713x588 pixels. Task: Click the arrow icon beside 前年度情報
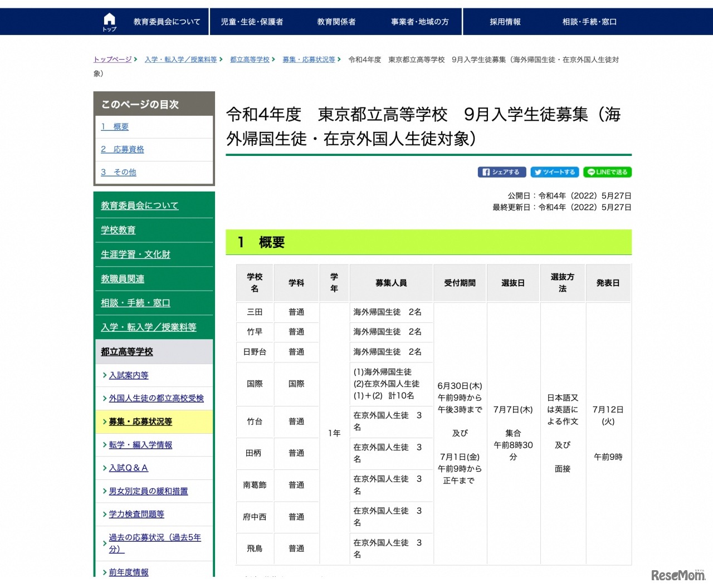[x=104, y=572]
